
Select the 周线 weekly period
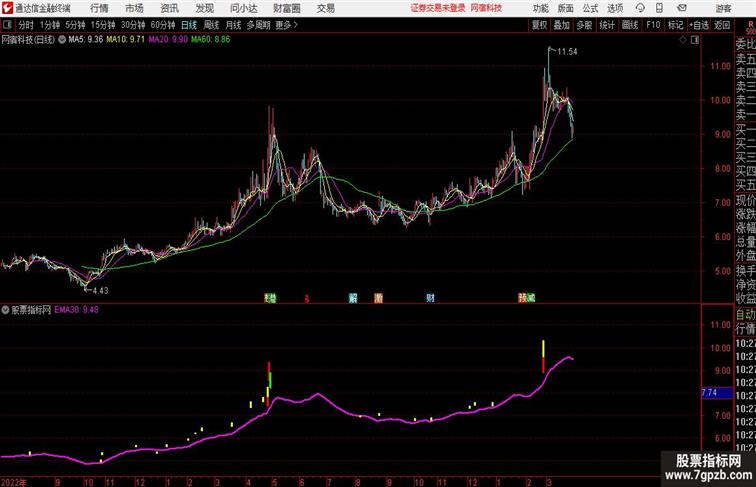(x=211, y=25)
